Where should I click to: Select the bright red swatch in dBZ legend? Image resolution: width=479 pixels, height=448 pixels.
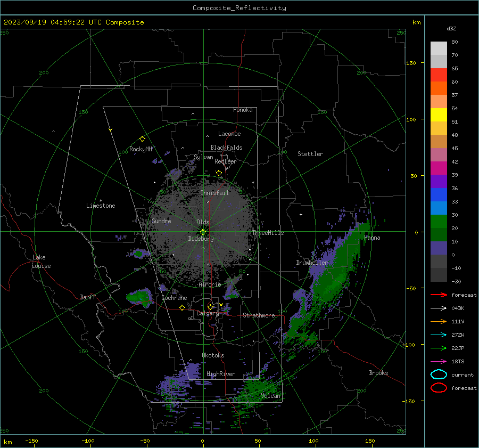point(439,75)
